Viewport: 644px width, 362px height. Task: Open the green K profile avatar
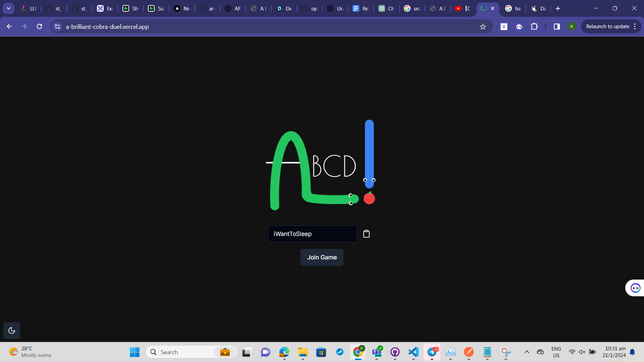coord(572,26)
